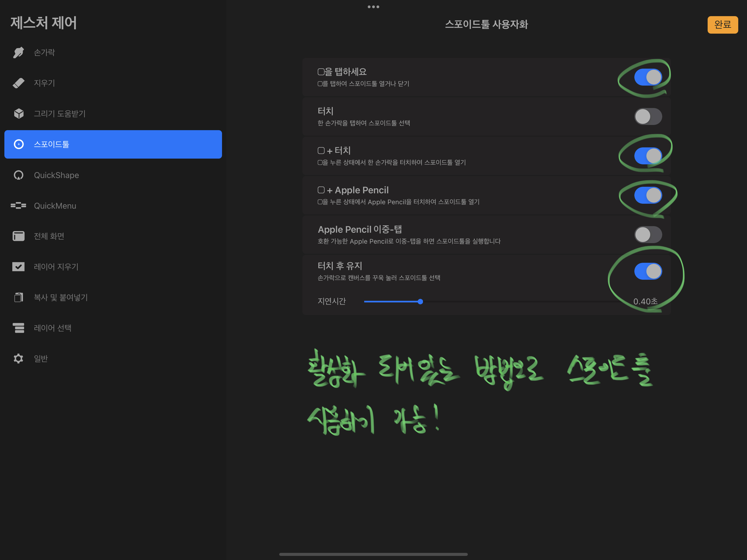
Task: Open 복사 및 붙여넣기 clipboard icon
Action: tap(19, 297)
